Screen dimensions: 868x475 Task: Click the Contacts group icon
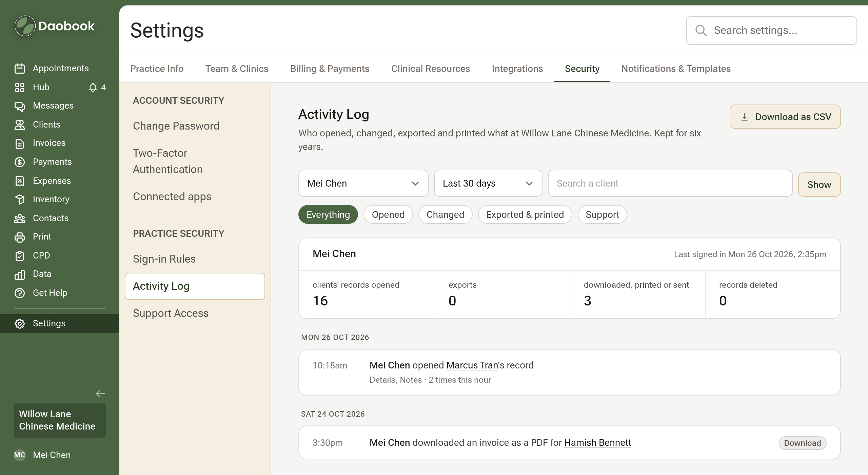click(20, 218)
